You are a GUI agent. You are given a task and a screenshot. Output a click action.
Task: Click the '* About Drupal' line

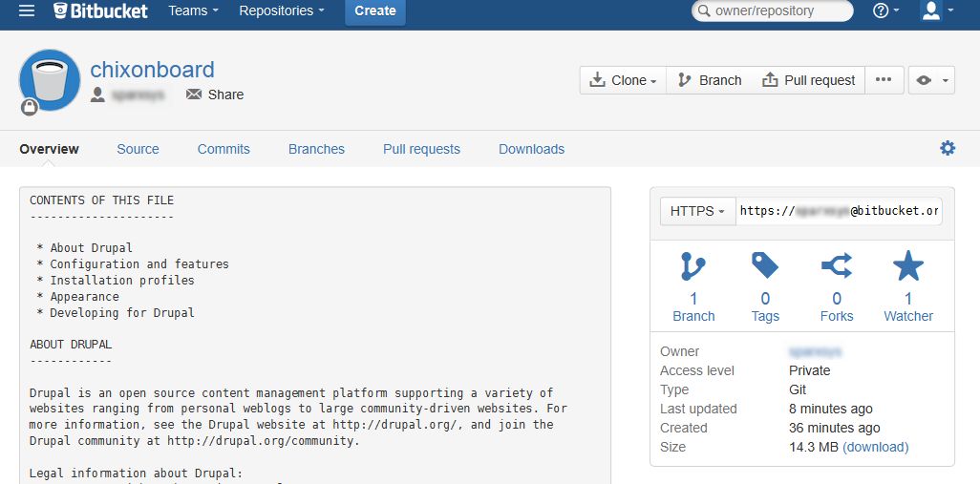coord(84,248)
